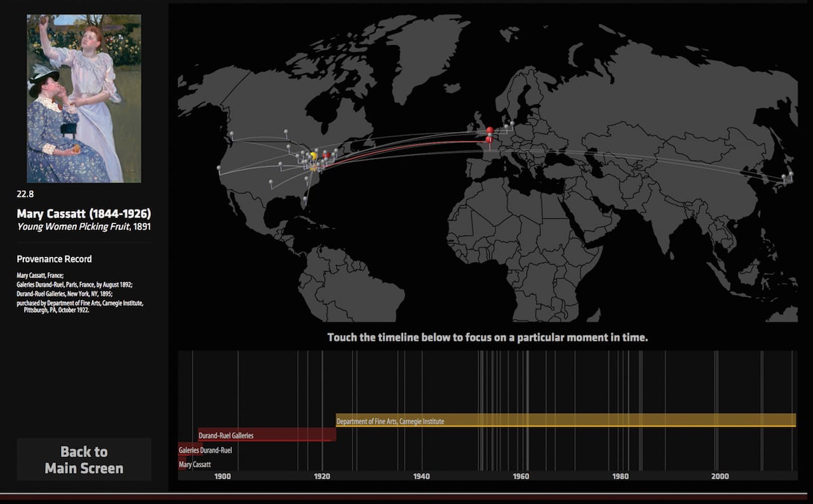This screenshot has height=504, width=813.
Task: Select the red pin on the US east coast
Action: [x=327, y=155]
